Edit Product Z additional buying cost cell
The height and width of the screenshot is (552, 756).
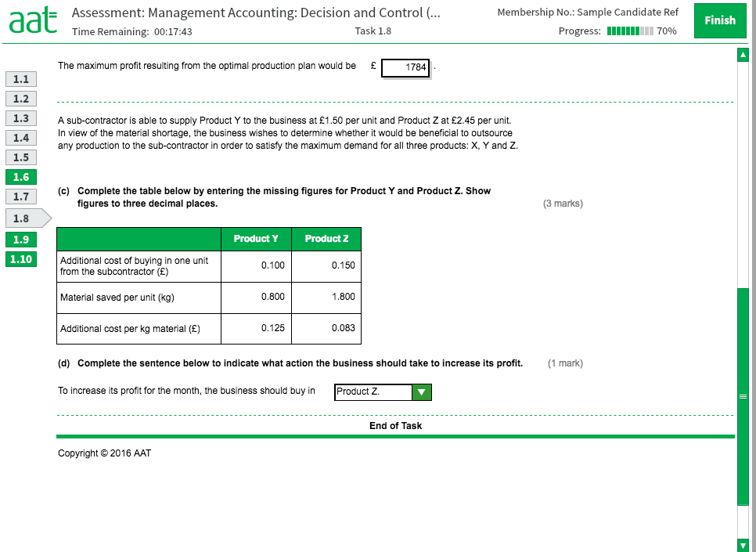click(x=326, y=266)
